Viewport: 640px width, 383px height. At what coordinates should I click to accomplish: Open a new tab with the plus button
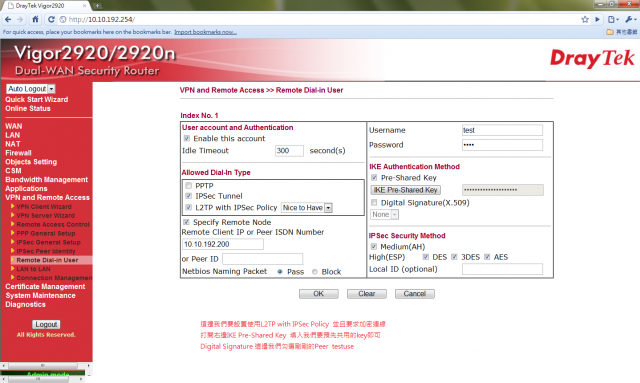[x=98, y=6]
